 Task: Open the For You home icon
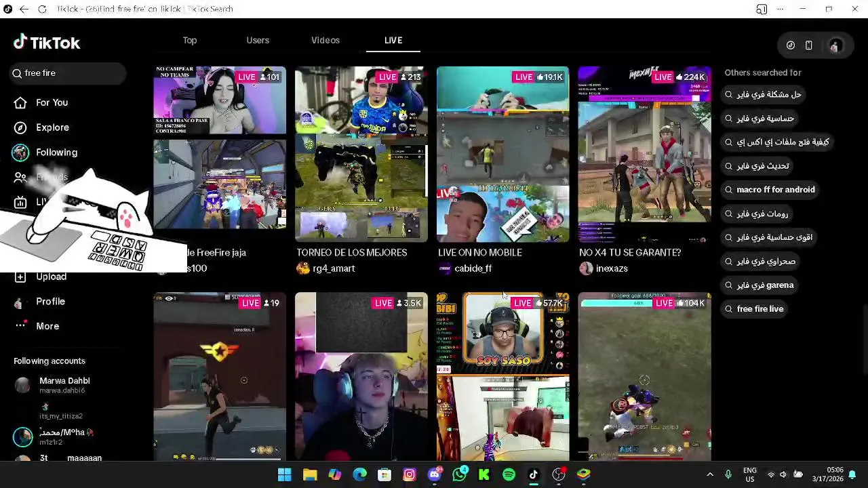pos(20,102)
